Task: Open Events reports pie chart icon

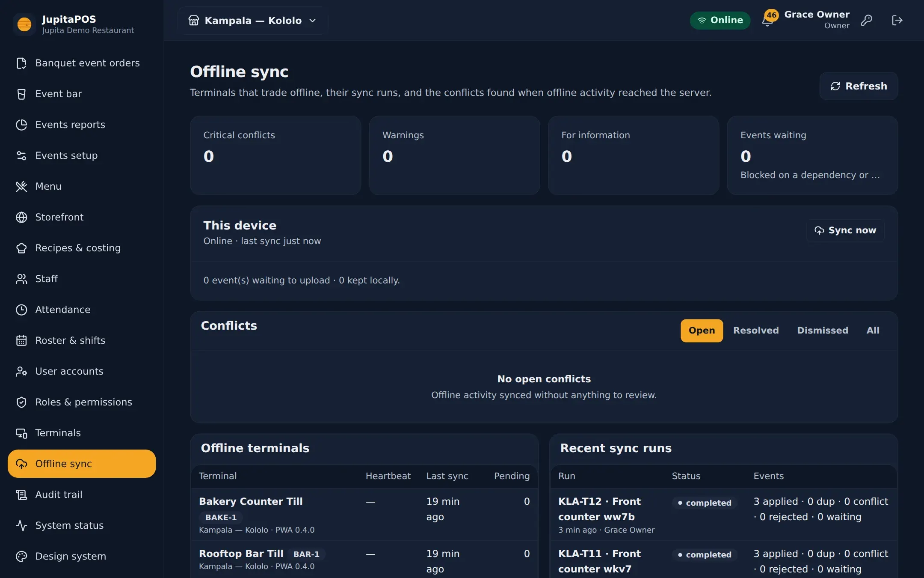Action: [21, 125]
